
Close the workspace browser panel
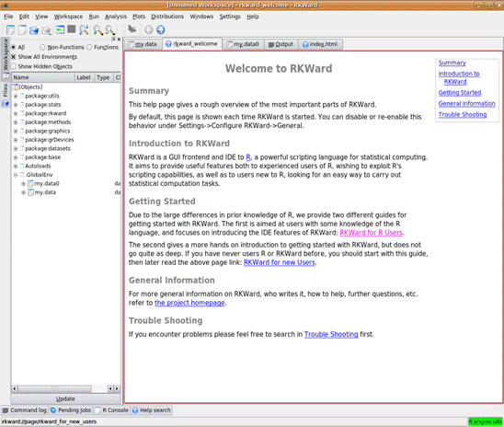(119, 40)
